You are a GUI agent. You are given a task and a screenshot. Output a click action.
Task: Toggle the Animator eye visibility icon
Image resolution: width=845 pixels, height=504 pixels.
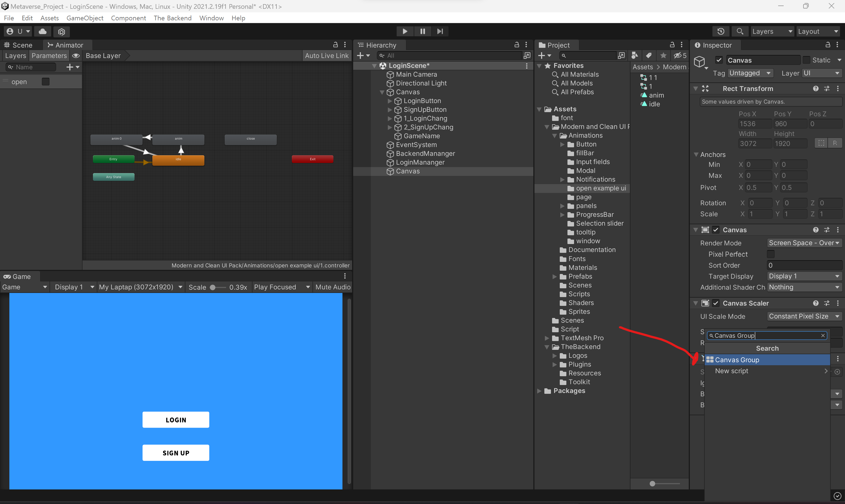(x=76, y=56)
